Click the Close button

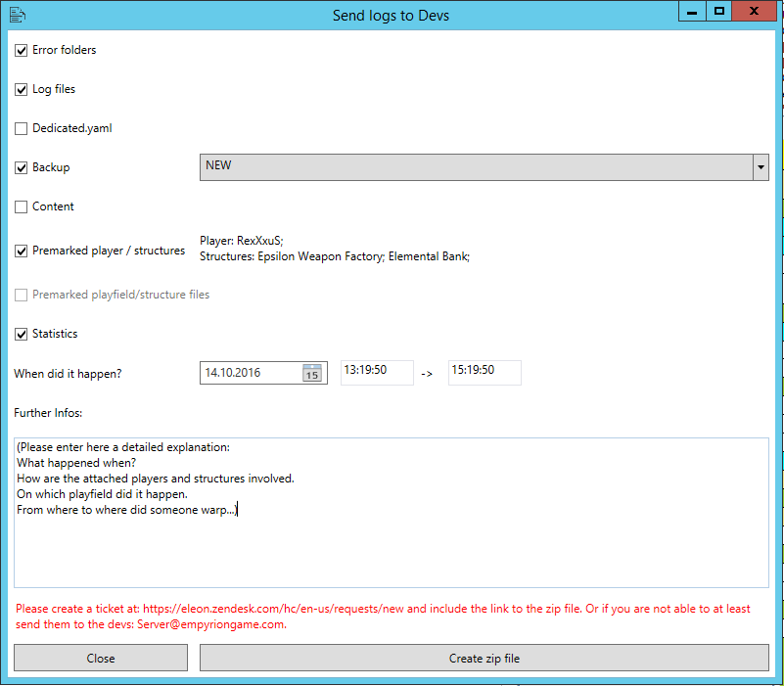tap(101, 658)
